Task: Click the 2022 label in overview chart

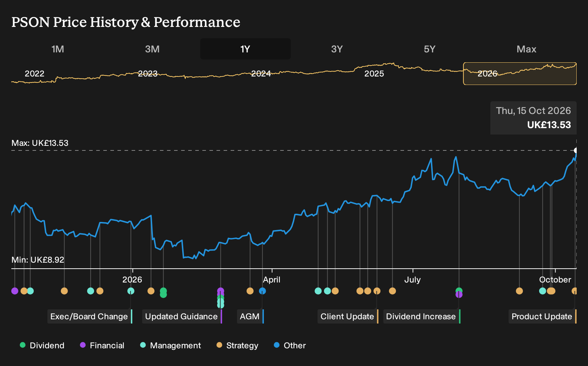Action: coord(34,74)
